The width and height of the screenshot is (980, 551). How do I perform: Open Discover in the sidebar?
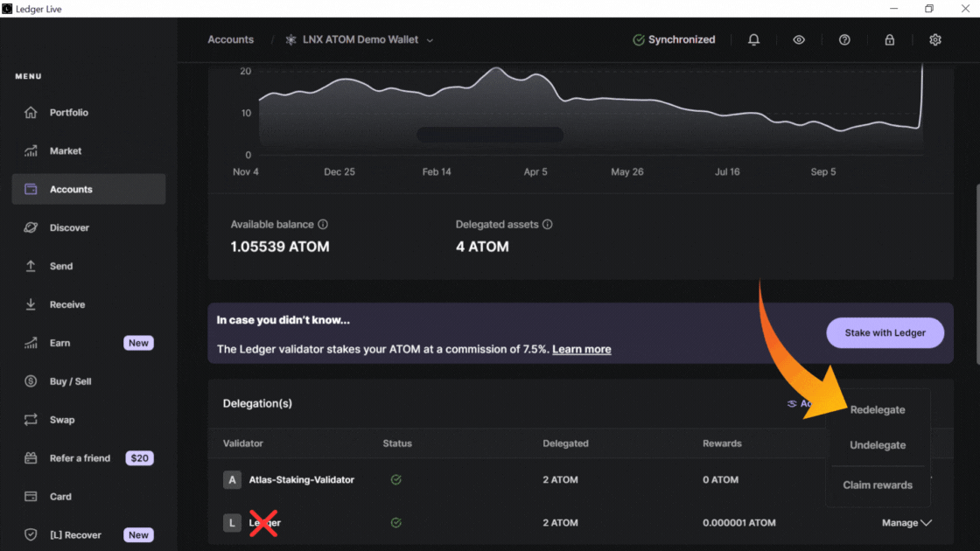69,228
